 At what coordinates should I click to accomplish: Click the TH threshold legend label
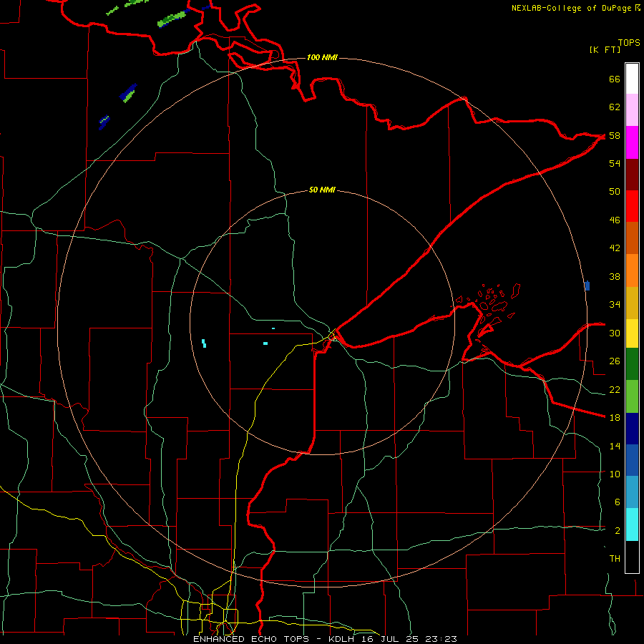(615, 559)
